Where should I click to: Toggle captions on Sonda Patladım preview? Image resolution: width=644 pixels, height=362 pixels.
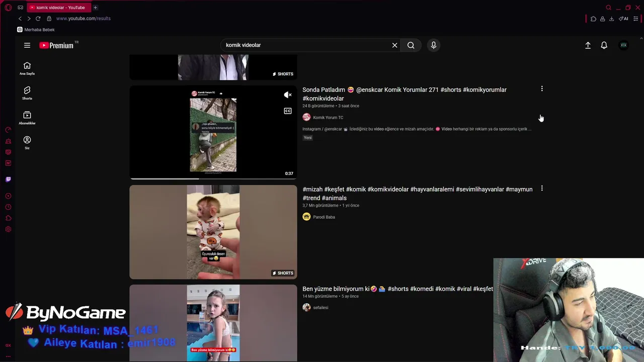coord(288,111)
